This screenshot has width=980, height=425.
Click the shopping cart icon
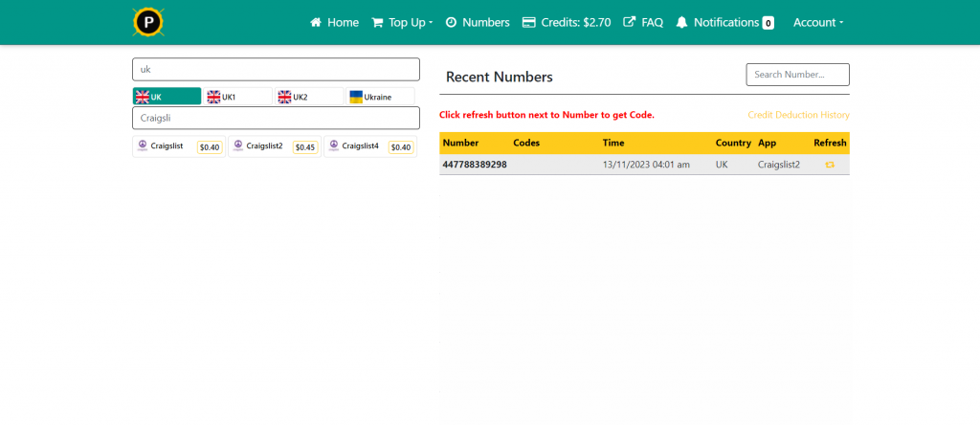point(377,23)
